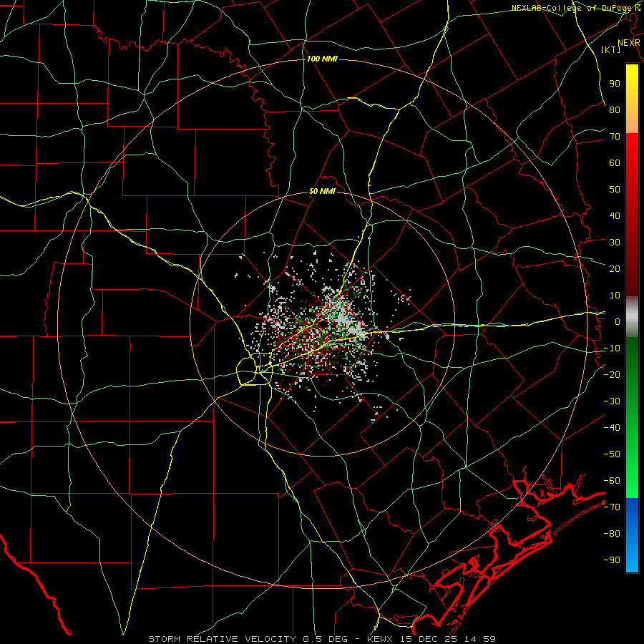
Task: Click the 0 value on the velocity scale
Action: point(618,321)
